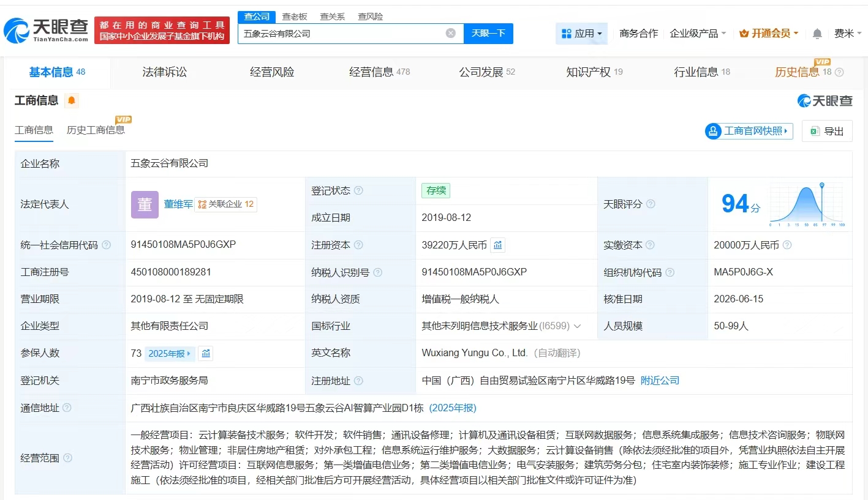Go to the 经营信息 tab
The height and width of the screenshot is (500, 868).
pyautogui.click(x=380, y=72)
